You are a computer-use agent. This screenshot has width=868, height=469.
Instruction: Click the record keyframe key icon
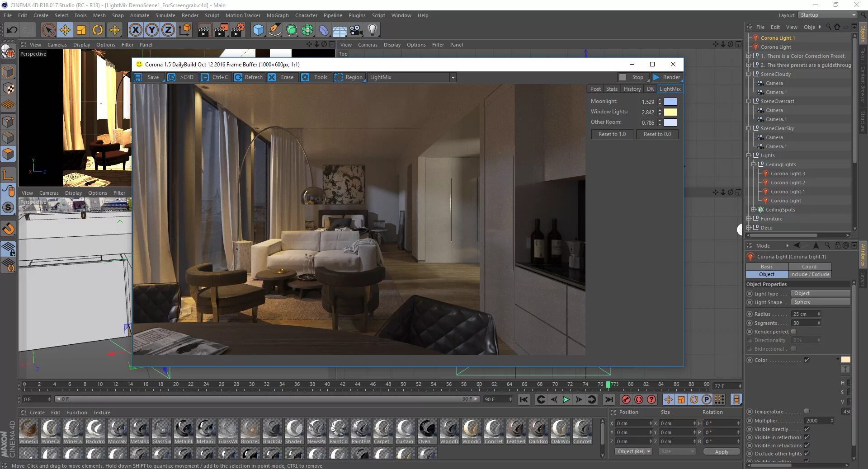click(x=626, y=400)
